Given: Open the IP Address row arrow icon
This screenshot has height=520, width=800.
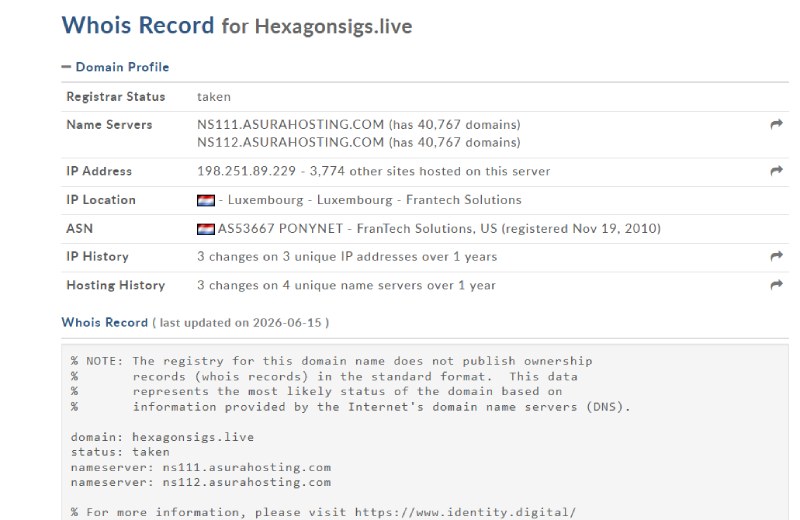Looking at the screenshot, I should (776, 170).
